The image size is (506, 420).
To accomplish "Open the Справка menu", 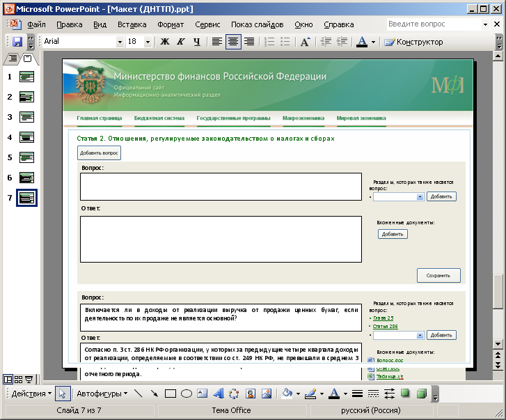I will (x=339, y=24).
